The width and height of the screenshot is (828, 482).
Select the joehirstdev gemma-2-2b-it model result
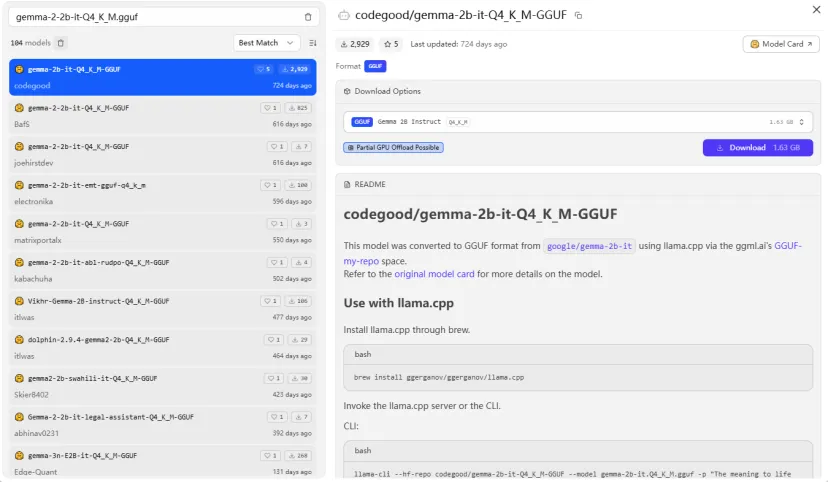(x=163, y=154)
